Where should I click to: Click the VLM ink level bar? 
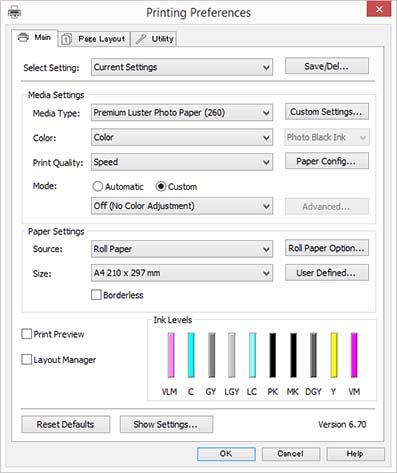point(171,355)
